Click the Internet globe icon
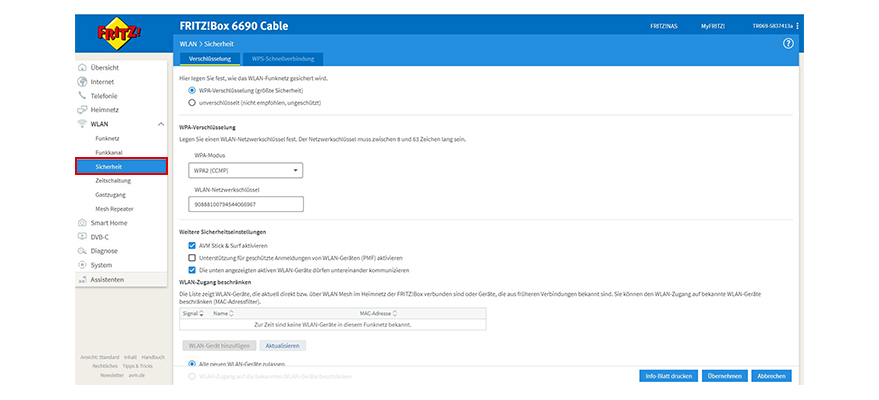 82,81
